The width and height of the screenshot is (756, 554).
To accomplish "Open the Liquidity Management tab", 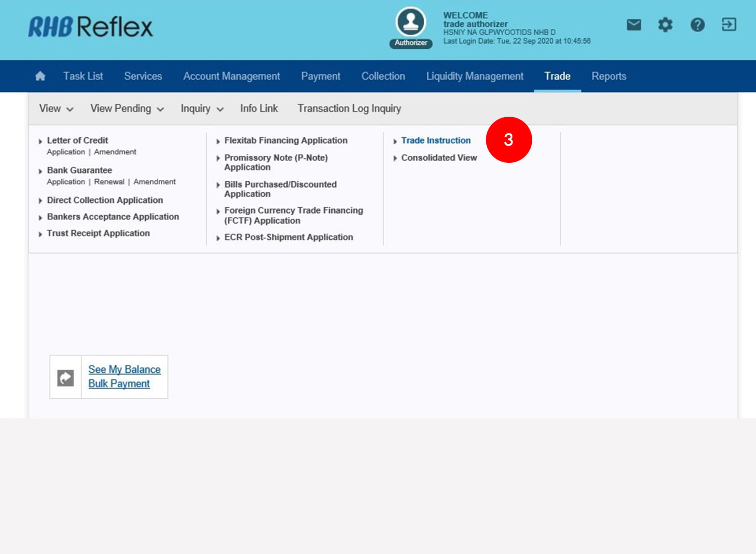I will [x=475, y=76].
